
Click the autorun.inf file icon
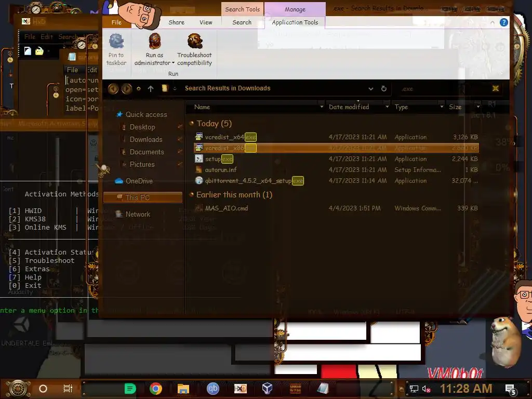pyautogui.click(x=199, y=169)
